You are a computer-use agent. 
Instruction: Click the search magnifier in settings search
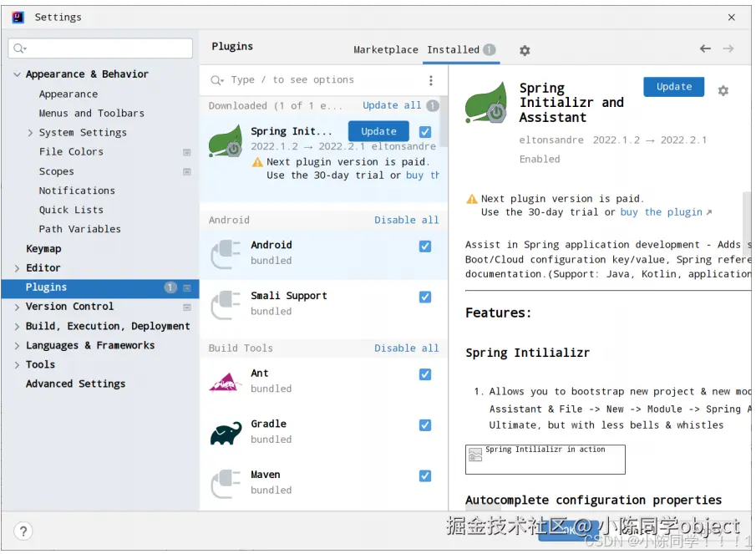coord(20,48)
